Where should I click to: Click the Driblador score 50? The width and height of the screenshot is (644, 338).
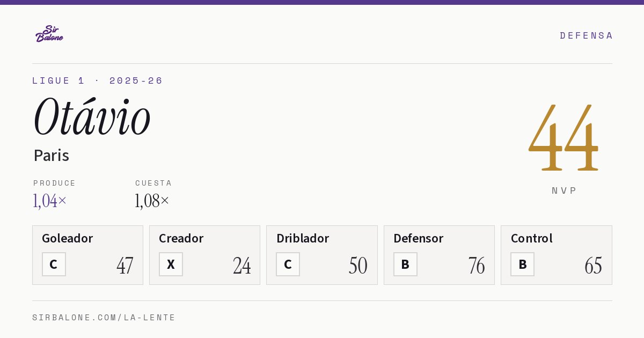click(358, 266)
